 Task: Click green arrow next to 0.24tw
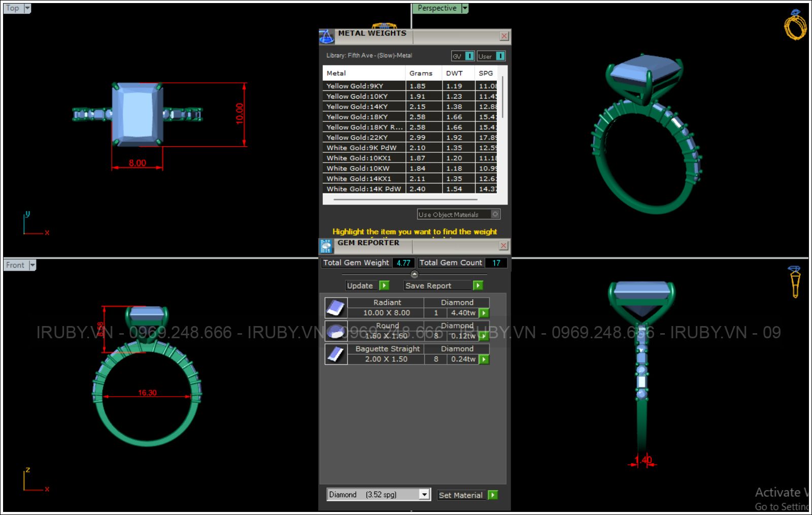(x=484, y=360)
